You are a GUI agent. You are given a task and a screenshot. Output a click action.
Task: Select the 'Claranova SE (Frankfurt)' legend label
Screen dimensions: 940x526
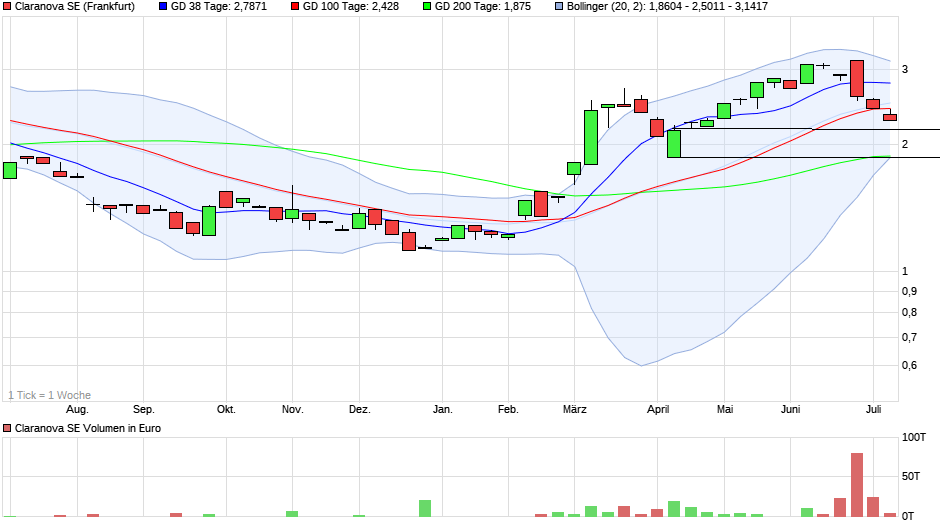tap(74, 6)
